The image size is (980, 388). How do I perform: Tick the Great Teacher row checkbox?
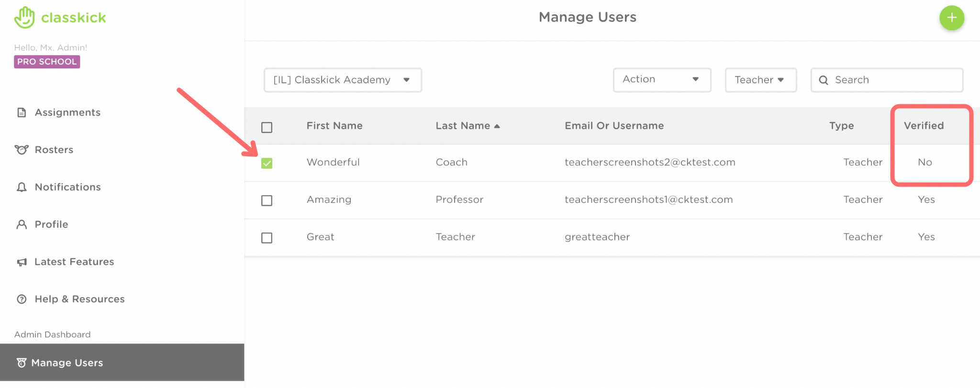267,238
